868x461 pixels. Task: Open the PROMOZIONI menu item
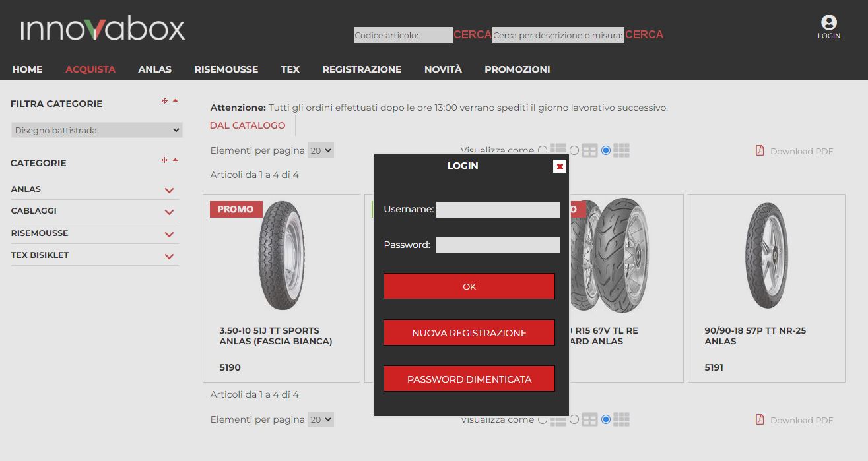[517, 69]
